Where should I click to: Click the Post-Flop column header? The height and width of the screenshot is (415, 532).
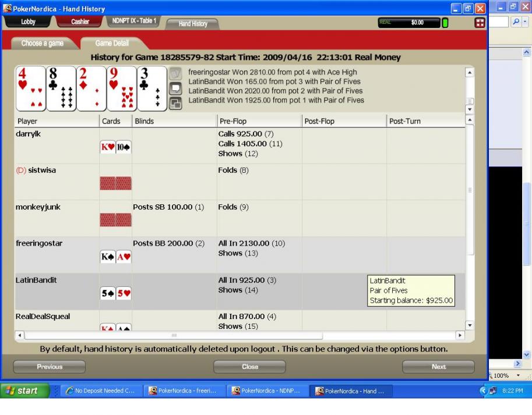click(344, 121)
